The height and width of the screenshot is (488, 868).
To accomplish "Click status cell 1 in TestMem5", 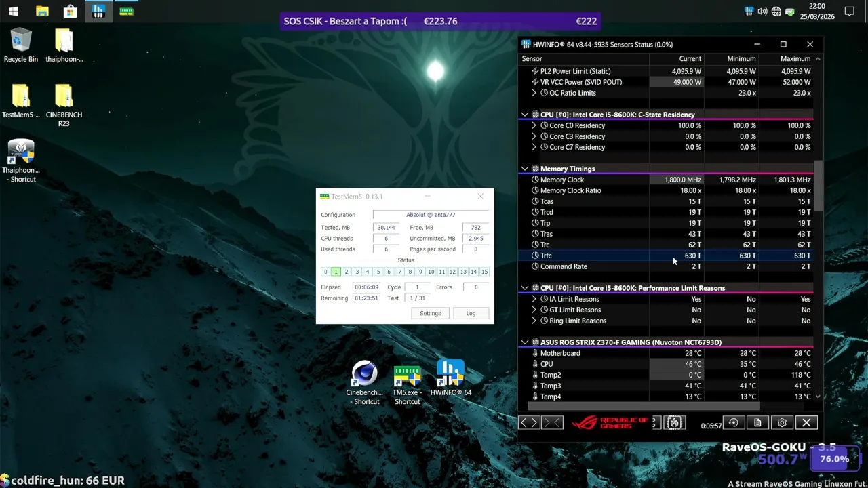I will [x=336, y=272].
